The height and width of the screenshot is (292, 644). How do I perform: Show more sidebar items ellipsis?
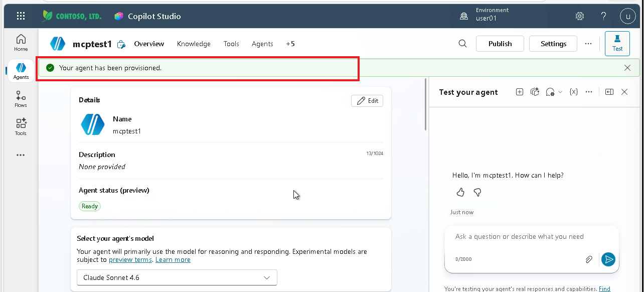tap(21, 155)
